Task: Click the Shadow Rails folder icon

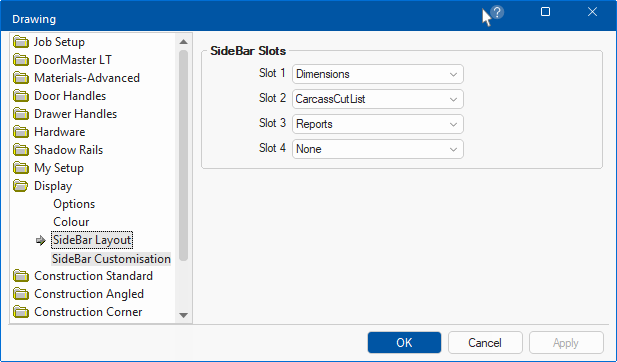Action: [20, 150]
